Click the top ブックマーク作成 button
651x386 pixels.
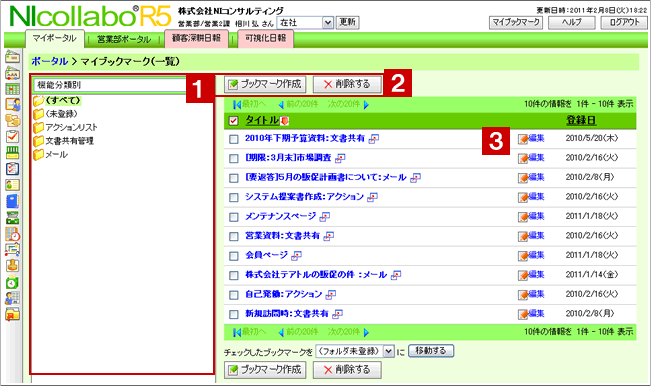[265, 84]
